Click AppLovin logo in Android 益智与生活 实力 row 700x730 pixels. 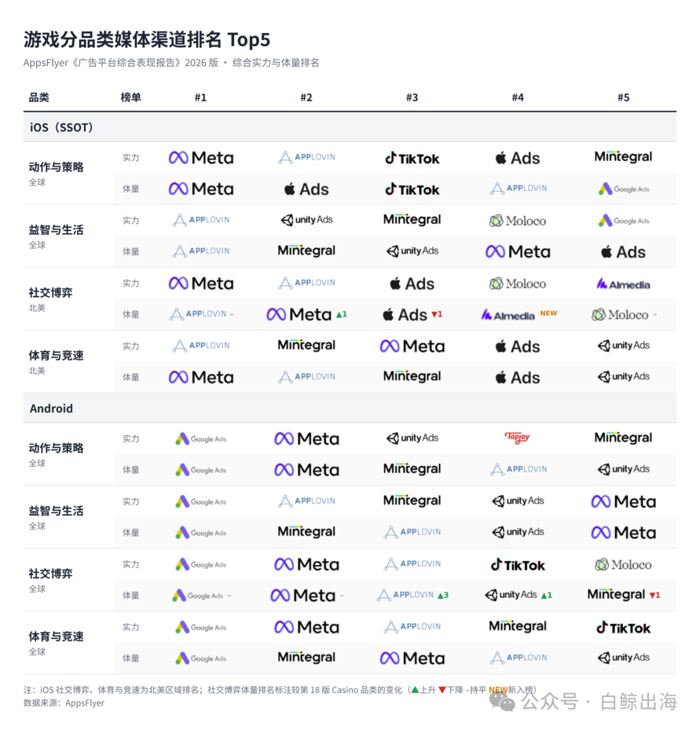coord(307,501)
